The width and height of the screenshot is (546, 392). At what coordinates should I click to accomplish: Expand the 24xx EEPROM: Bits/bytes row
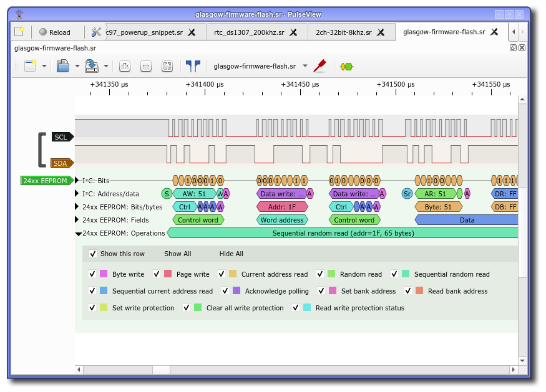[x=77, y=207]
